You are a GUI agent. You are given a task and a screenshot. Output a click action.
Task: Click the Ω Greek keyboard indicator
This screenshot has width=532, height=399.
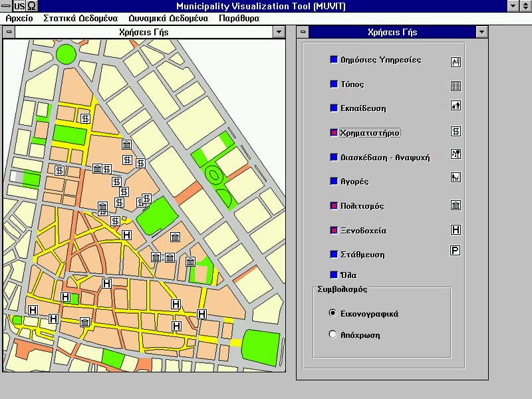[31, 6]
